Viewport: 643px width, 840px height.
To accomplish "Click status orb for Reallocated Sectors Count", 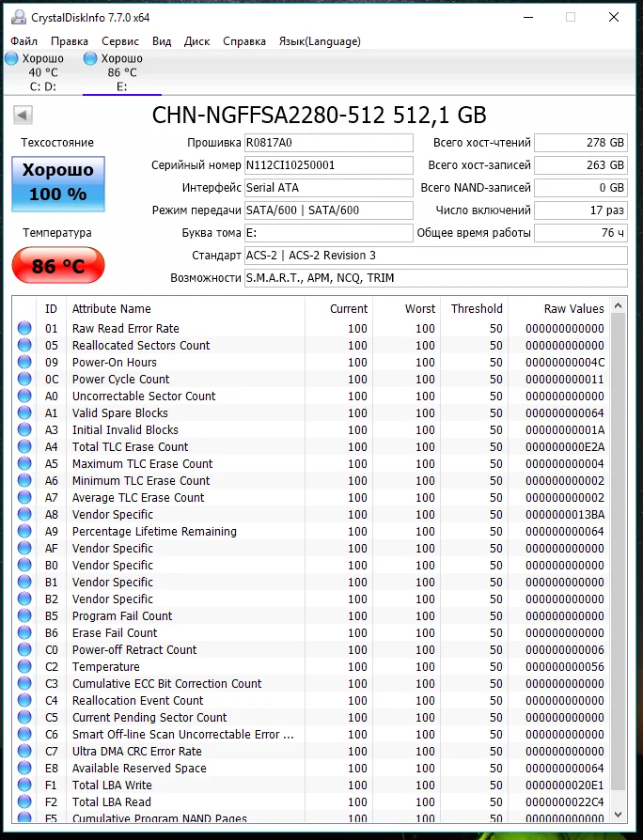I will 24,345.
